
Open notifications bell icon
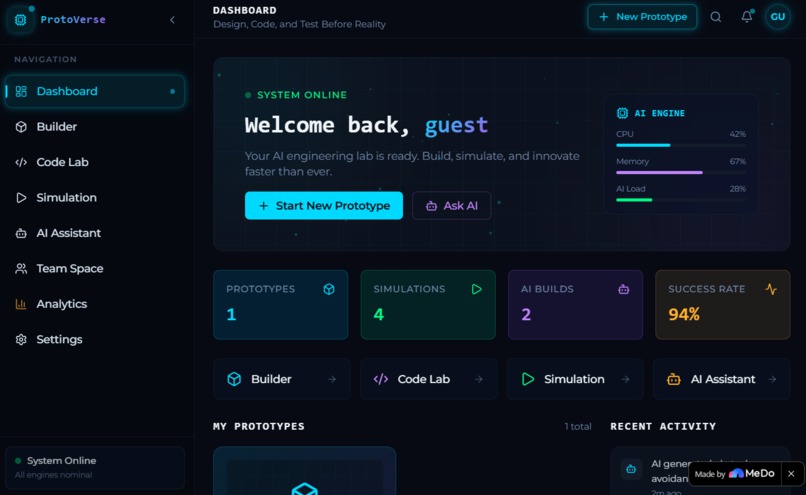(747, 17)
